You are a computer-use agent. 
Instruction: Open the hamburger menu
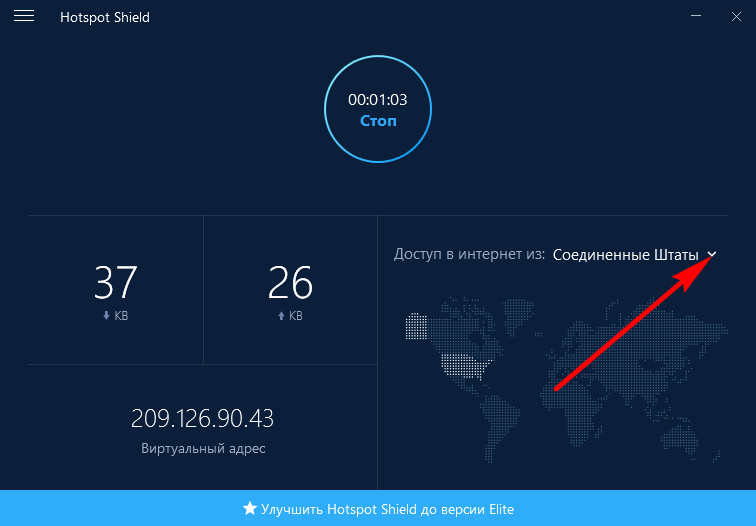[24, 16]
